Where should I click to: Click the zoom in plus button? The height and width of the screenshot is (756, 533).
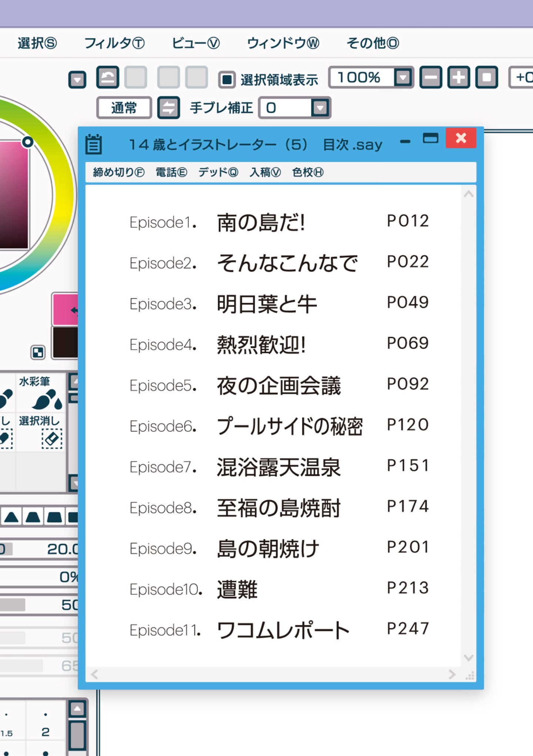click(x=459, y=77)
